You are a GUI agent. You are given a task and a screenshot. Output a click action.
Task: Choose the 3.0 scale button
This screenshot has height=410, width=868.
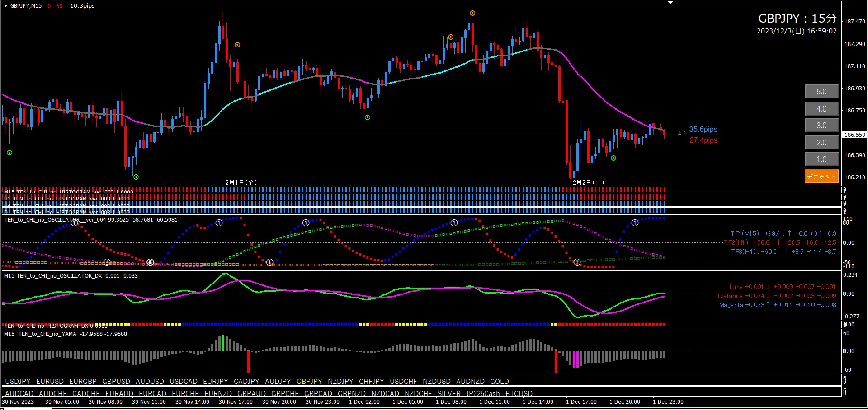821,126
